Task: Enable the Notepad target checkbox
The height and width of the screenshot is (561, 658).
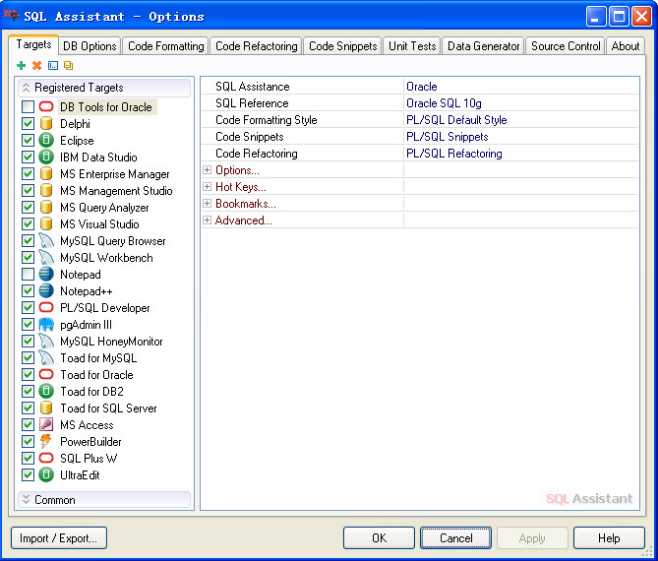Action: pos(28,274)
